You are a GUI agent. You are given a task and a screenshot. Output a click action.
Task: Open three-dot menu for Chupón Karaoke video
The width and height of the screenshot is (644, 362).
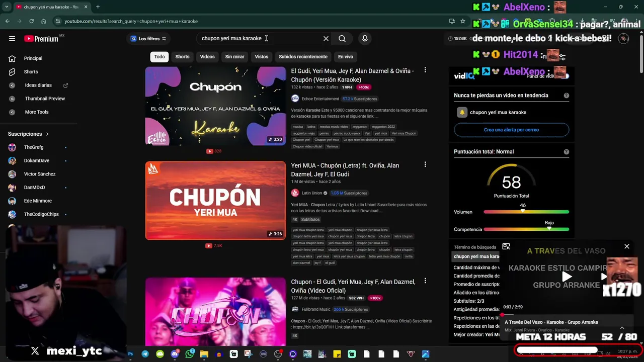click(x=425, y=70)
